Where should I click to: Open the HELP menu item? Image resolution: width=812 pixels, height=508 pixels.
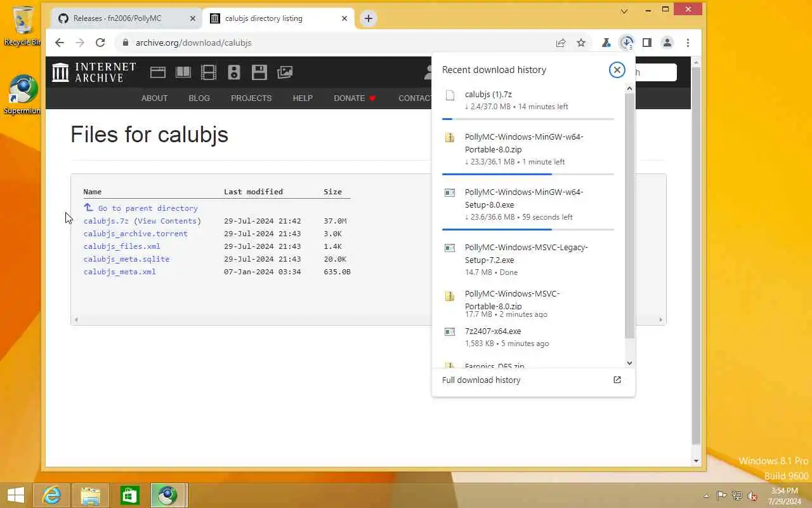303,98
